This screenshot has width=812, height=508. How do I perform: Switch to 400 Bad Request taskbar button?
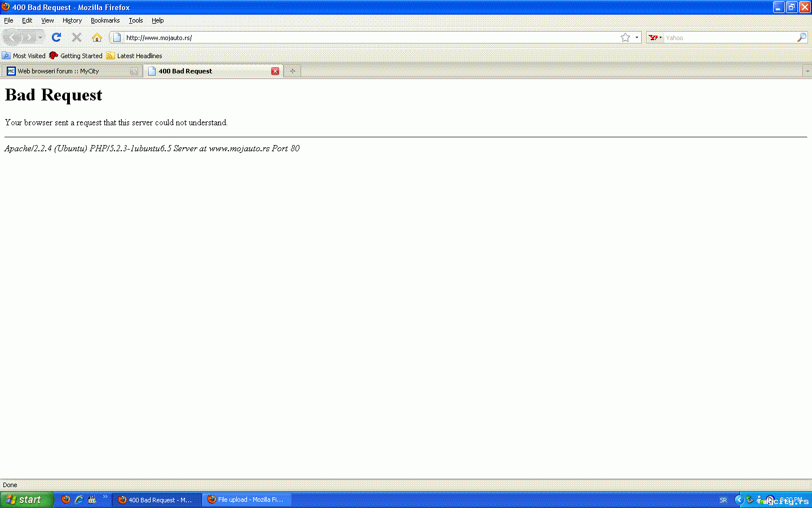point(157,500)
